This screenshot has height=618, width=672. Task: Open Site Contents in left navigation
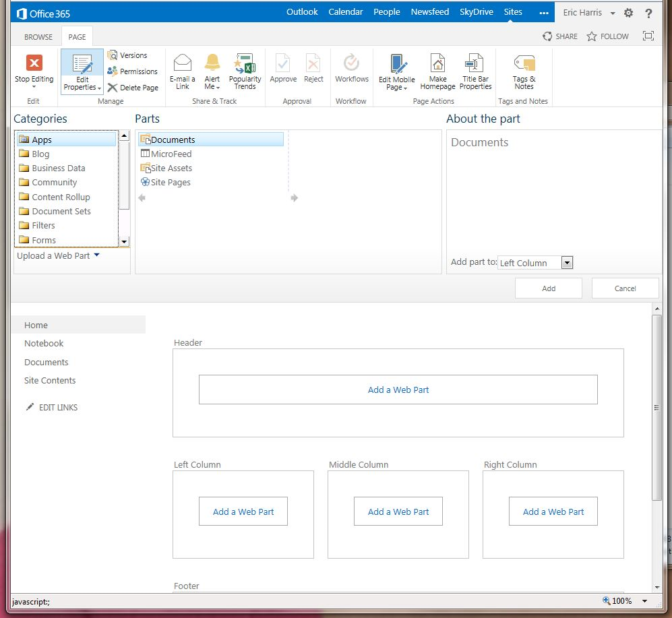pyautogui.click(x=50, y=380)
